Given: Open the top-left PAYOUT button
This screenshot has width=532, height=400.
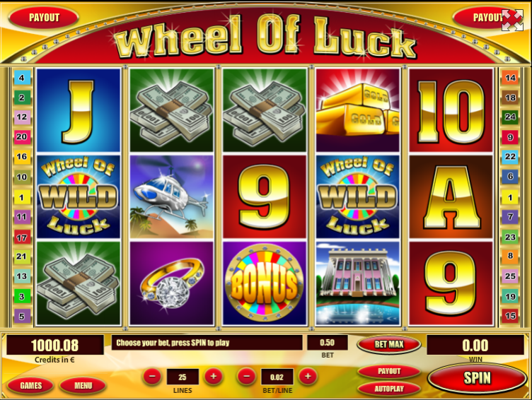Looking at the screenshot, I should (44, 17).
